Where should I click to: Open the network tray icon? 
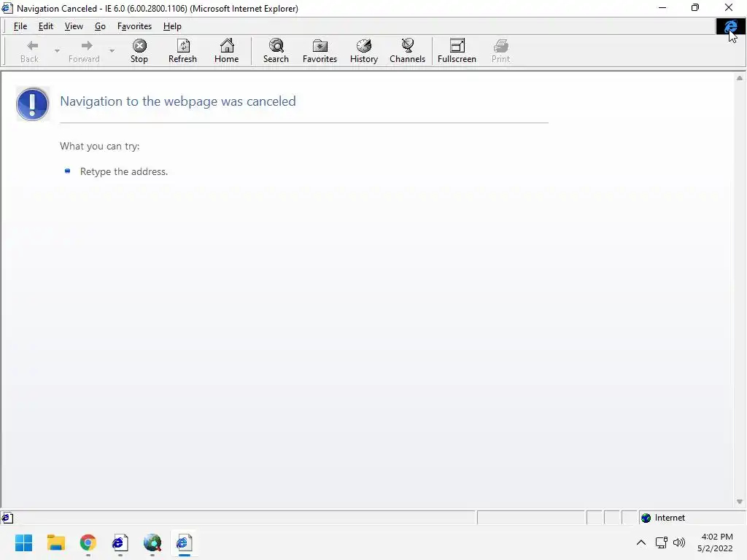pyautogui.click(x=661, y=542)
